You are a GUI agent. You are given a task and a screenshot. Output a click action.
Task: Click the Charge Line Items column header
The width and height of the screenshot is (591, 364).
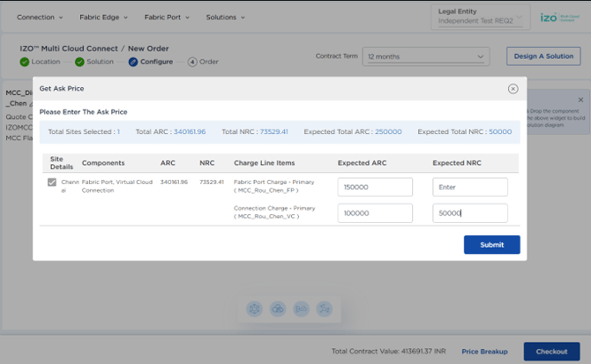(265, 163)
